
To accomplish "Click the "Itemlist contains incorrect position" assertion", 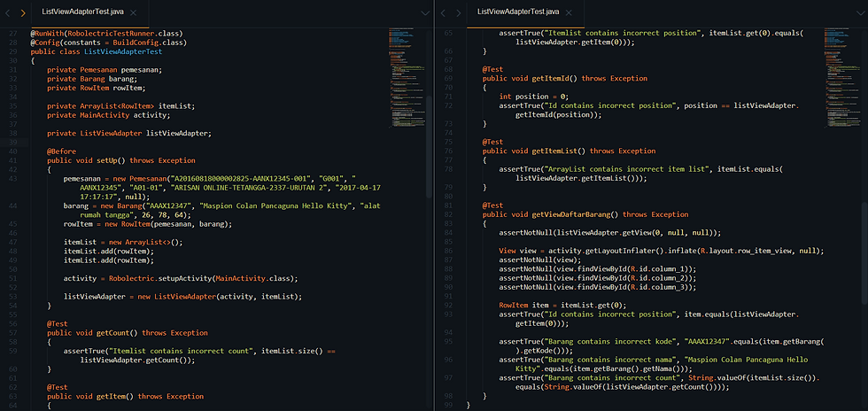I will 651,37.
